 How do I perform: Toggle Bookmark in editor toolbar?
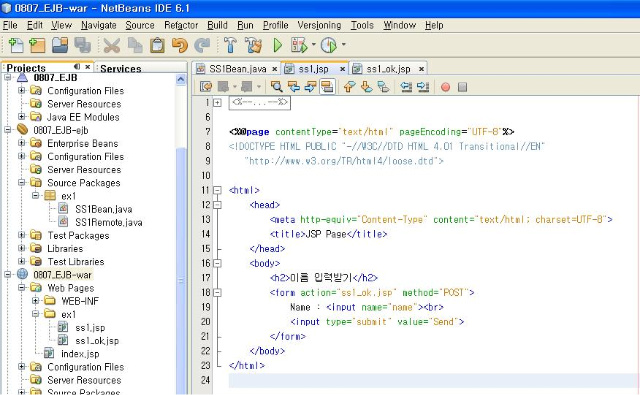pyautogui.click(x=383, y=87)
